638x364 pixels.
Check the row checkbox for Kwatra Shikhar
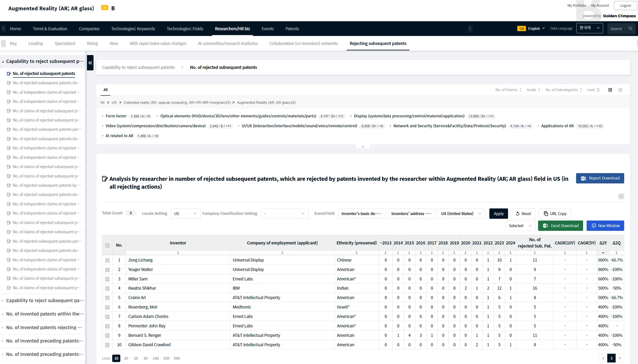pos(107,288)
